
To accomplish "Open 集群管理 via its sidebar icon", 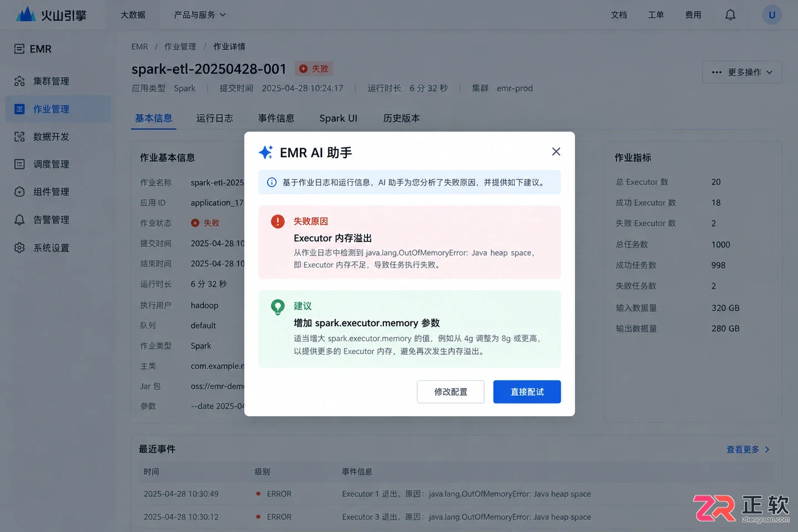I will (19, 81).
